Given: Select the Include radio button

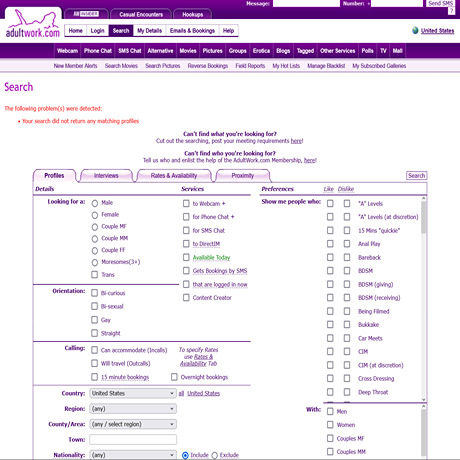Looking at the screenshot, I should pos(185,455).
